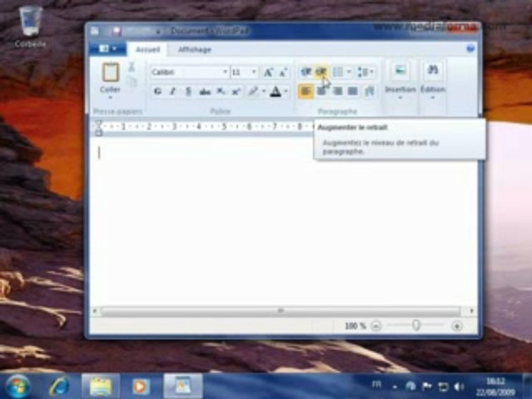Click the WordPad document icon in title bar

pos(95,31)
